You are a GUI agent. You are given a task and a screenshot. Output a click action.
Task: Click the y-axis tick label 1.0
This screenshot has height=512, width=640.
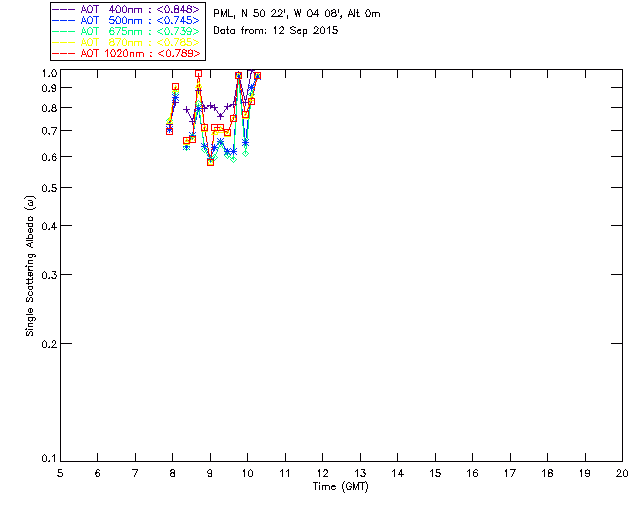point(48,73)
